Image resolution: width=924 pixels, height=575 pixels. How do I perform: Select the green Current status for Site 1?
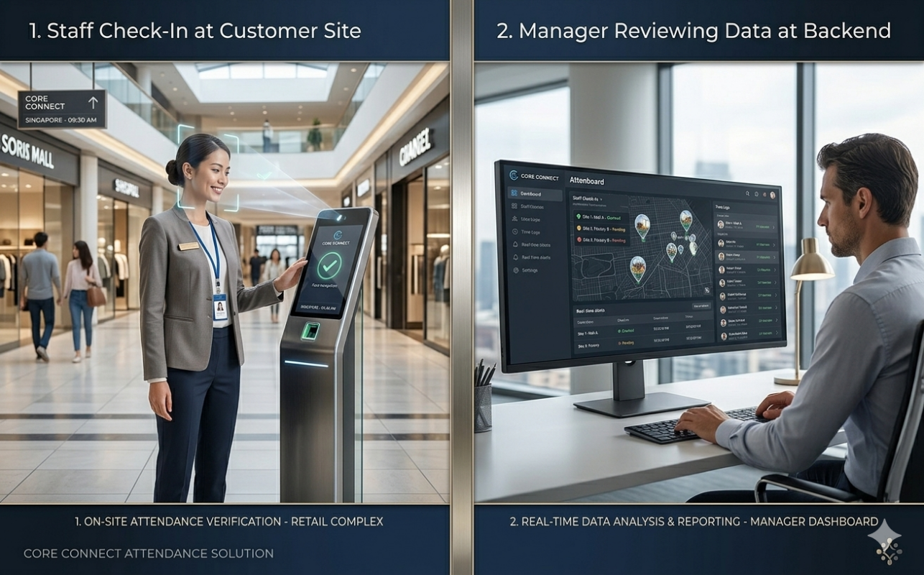coord(615,216)
